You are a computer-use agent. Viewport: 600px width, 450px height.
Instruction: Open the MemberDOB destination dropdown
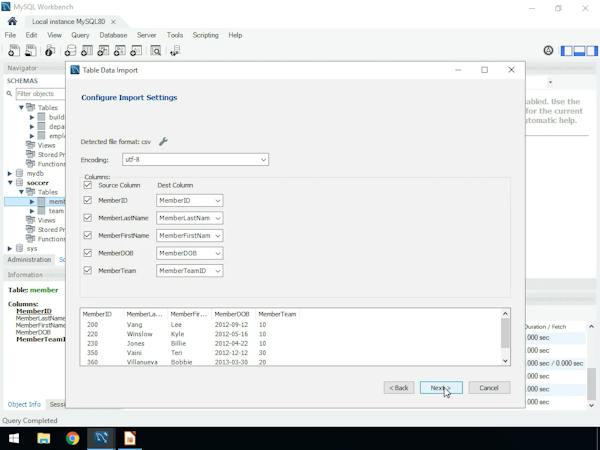(x=189, y=253)
